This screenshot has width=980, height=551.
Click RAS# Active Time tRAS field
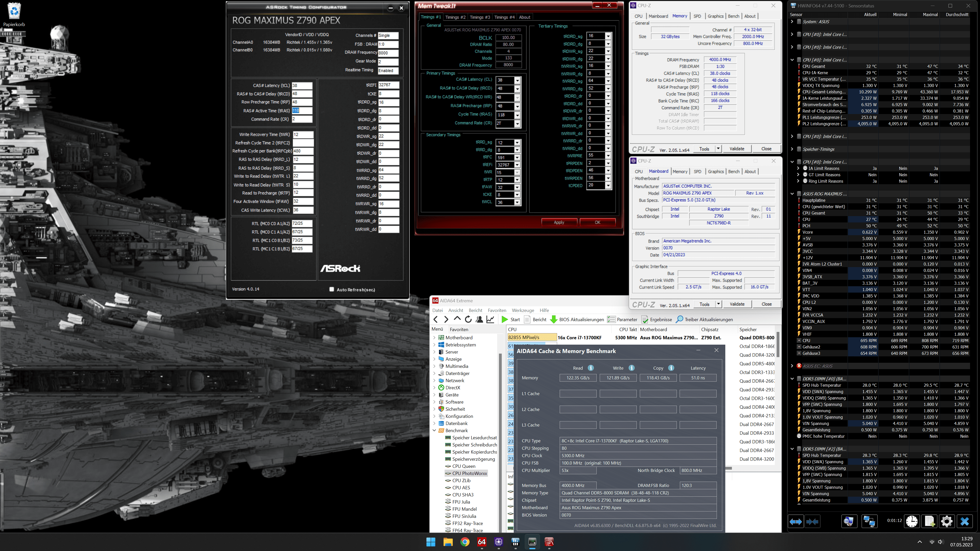302,111
